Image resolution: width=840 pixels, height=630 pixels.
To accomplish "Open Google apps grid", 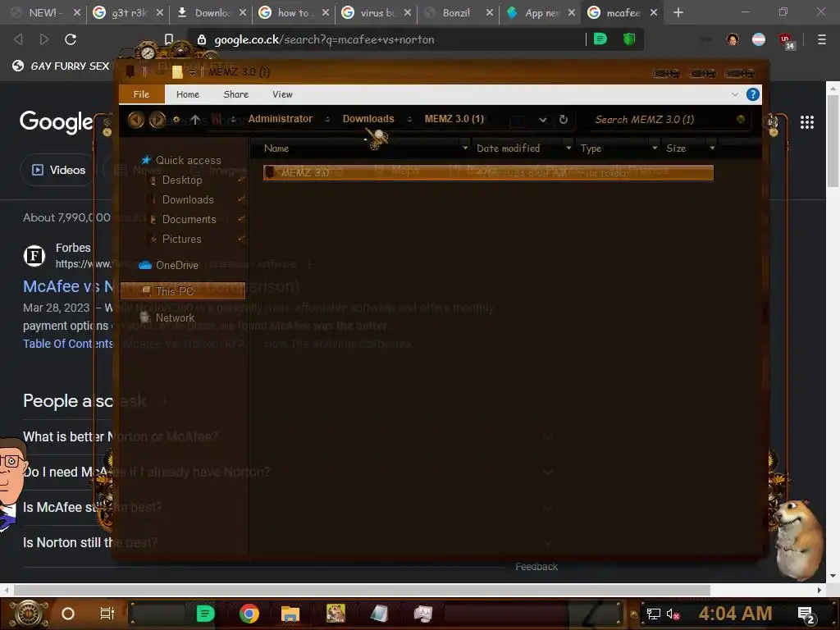I will 807,123.
